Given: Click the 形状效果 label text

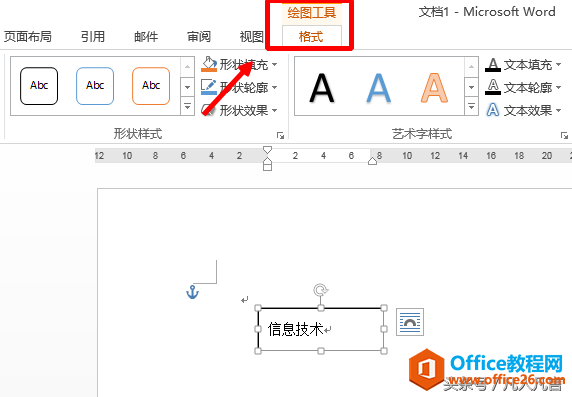Looking at the screenshot, I should (244, 110).
